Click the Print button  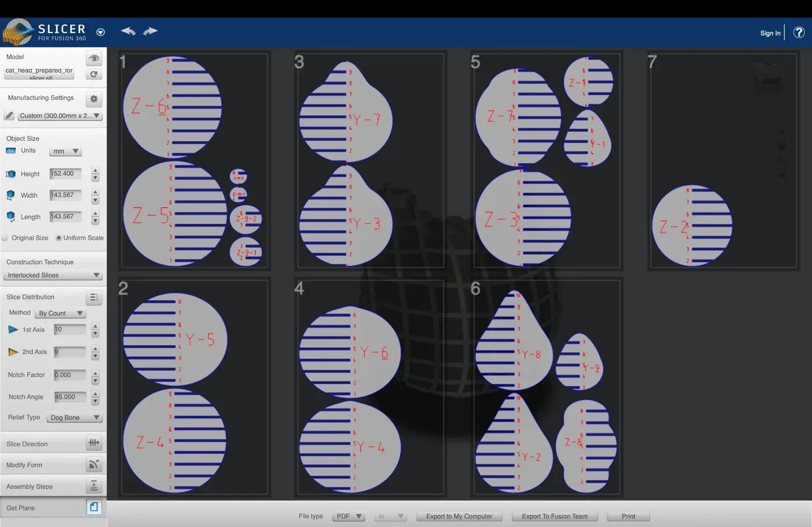click(x=628, y=517)
